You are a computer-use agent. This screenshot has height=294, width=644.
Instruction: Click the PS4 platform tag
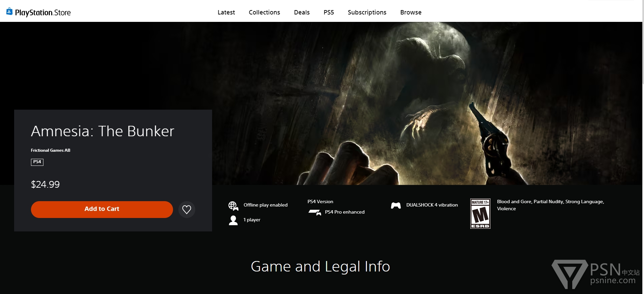[37, 162]
